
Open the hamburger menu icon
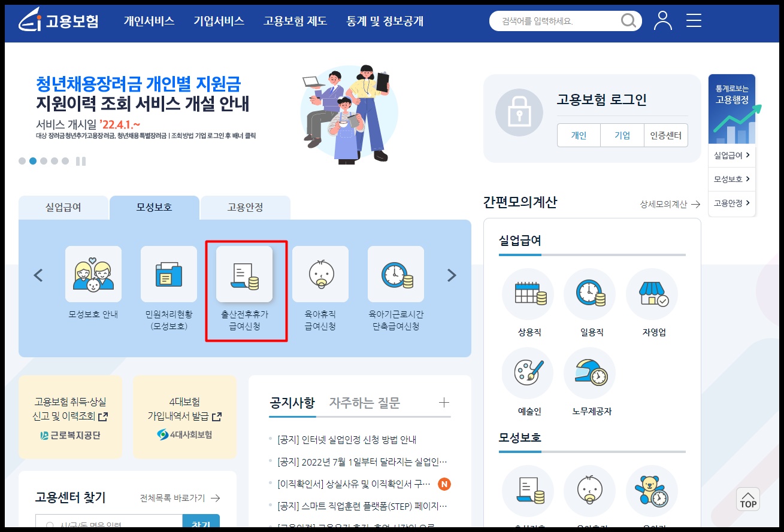point(694,20)
